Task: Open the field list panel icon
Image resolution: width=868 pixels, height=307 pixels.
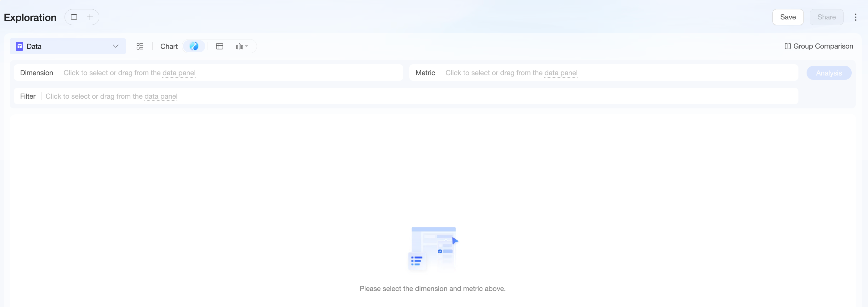Action: 140,46
